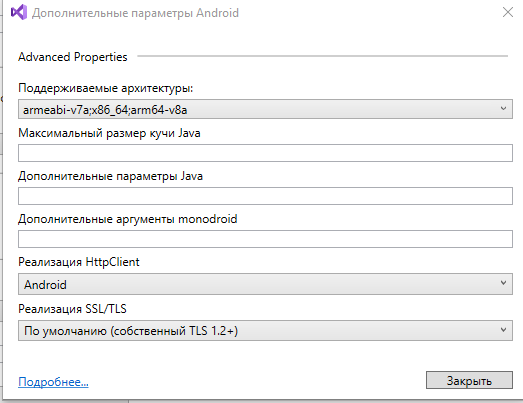Screen dimensions: 523x403
Task: Click the dialog title Дополнительные параметры Android
Action: (135, 13)
